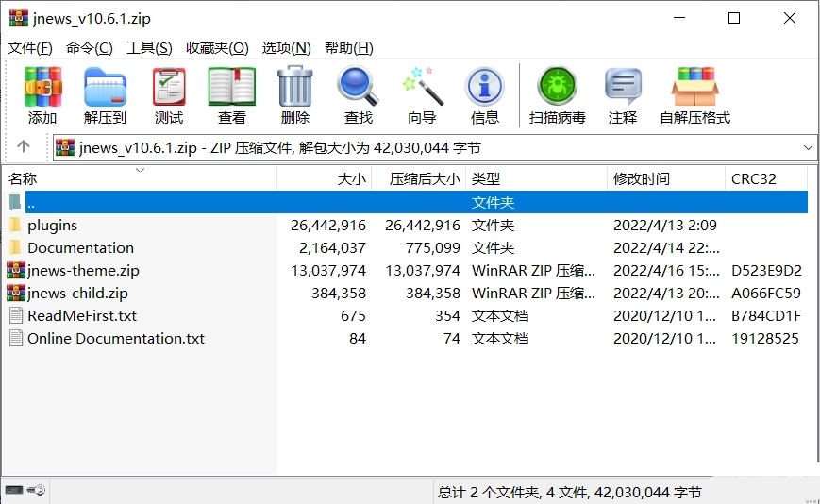This screenshot has width=820, height=504.
Task: Click packed size 775,099
Action: [x=432, y=248]
